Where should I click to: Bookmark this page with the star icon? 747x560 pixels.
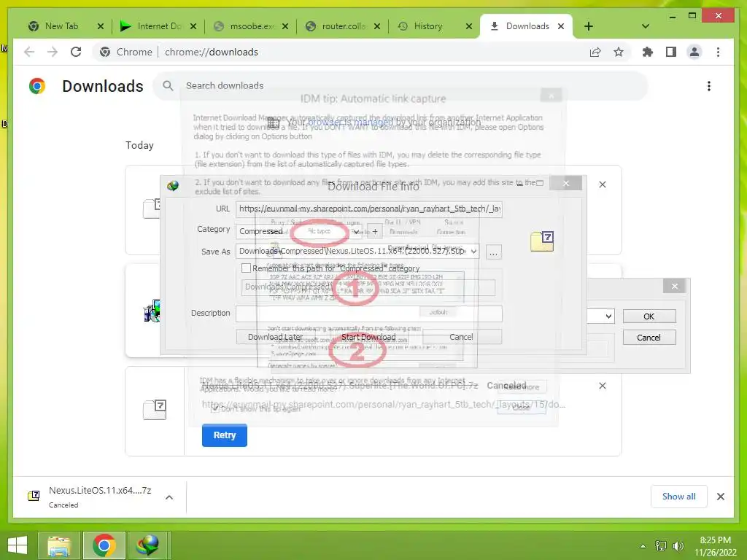[x=619, y=52]
